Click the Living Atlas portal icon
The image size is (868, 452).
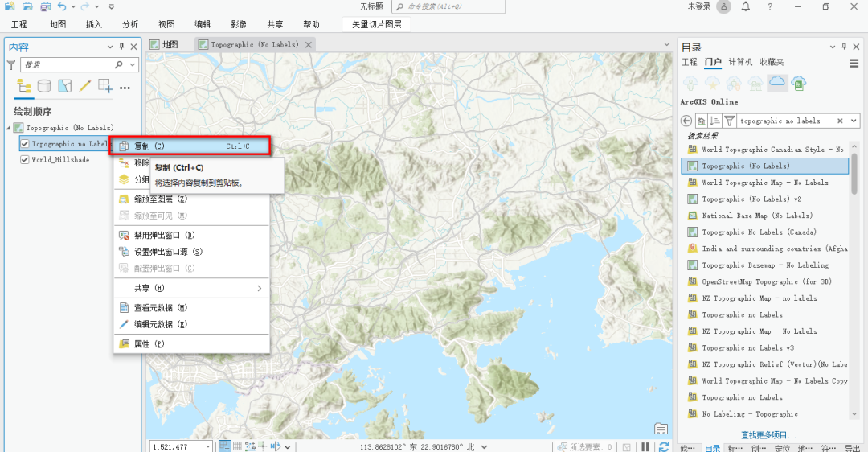798,82
